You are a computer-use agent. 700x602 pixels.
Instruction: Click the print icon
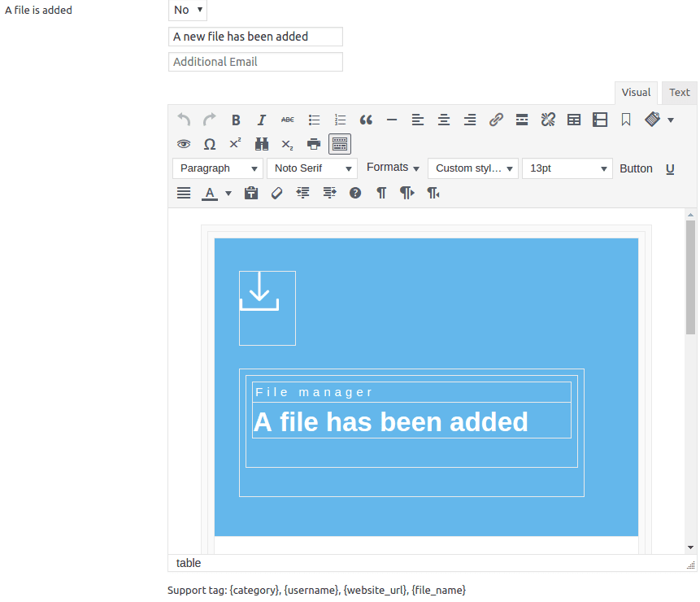tap(314, 144)
